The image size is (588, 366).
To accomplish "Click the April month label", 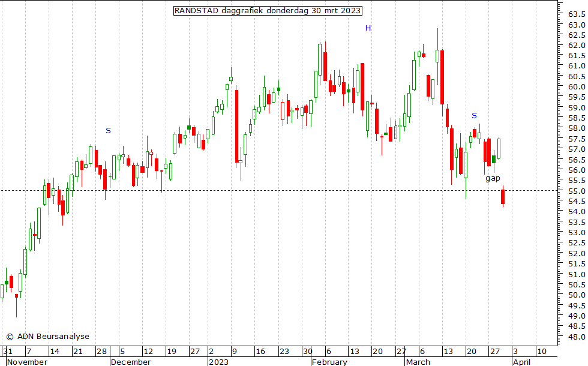I will point(521,362).
